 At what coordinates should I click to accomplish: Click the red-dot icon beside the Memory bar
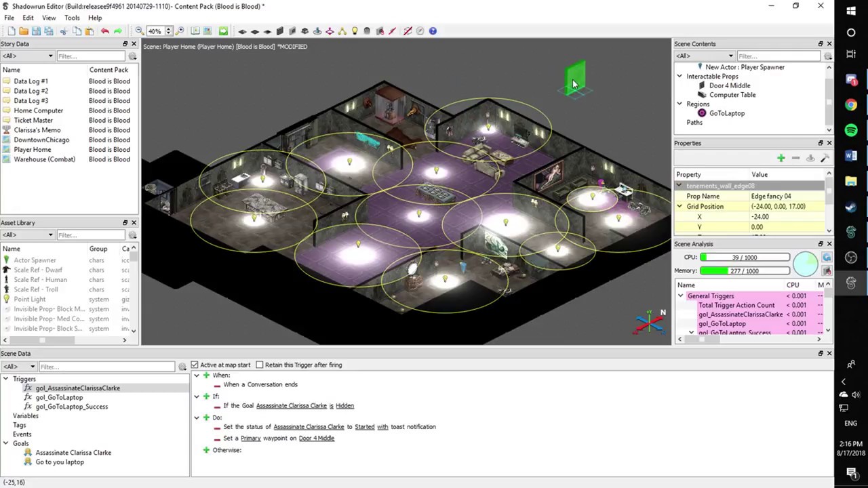[x=827, y=271]
